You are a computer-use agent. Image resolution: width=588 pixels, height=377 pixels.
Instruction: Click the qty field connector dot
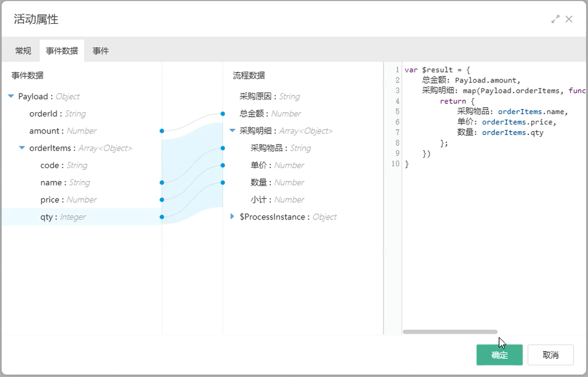[162, 217]
